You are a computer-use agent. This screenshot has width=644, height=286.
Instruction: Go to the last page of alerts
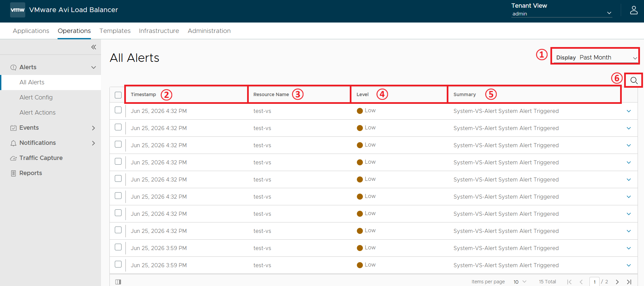[629, 282]
